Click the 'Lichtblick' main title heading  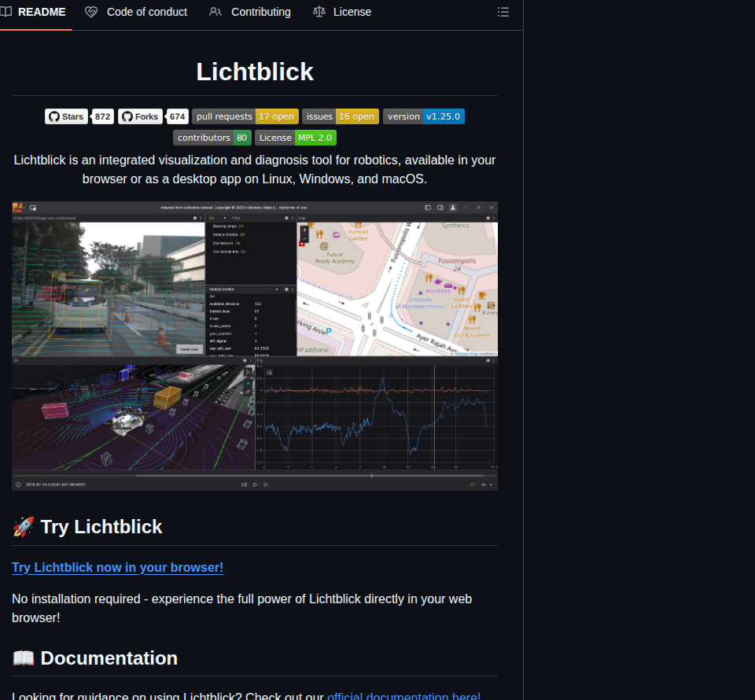(255, 72)
